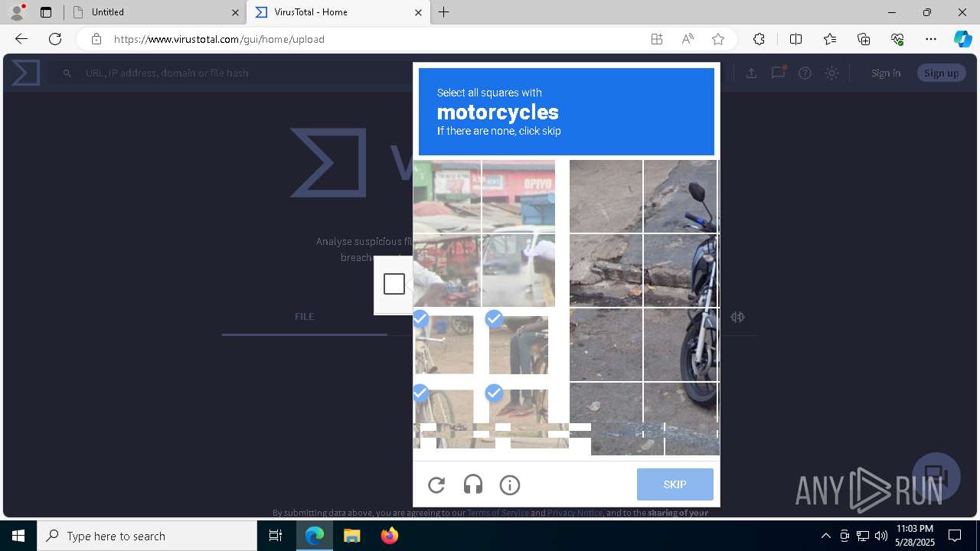This screenshot has width=980, height=551.
Task: Open the Favorites list
Action: tap(830, 39)
